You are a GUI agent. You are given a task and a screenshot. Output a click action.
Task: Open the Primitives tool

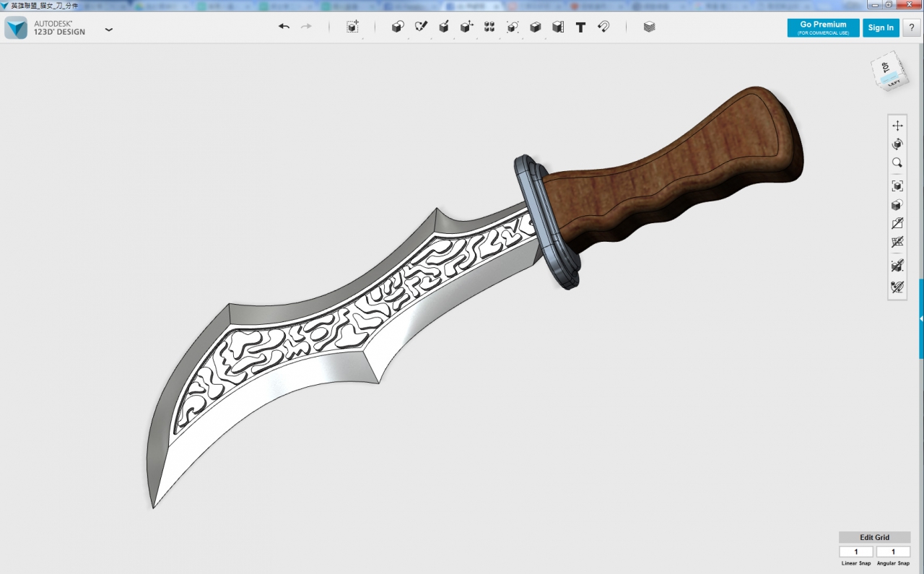(x=397, y=27)
